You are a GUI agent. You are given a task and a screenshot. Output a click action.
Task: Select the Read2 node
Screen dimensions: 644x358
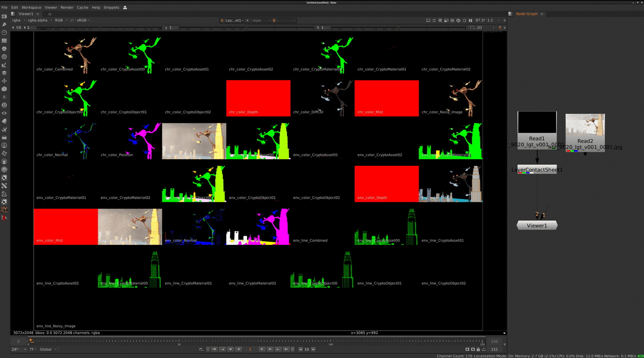[x=585, y=132]
